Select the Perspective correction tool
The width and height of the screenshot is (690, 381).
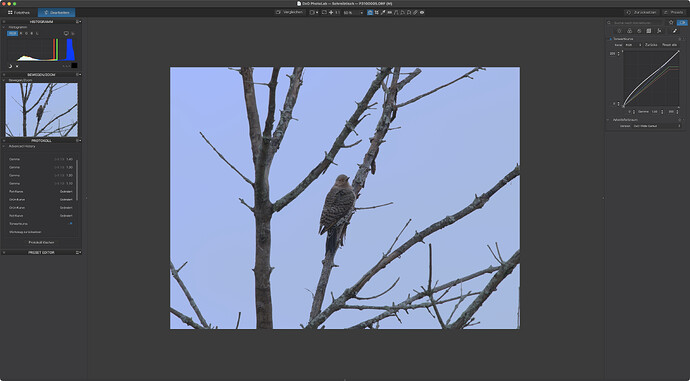tap(396, 12)
